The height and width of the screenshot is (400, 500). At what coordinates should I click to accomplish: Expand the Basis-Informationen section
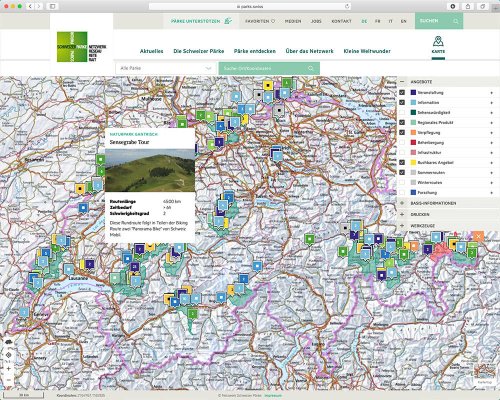tap(402, 203)
